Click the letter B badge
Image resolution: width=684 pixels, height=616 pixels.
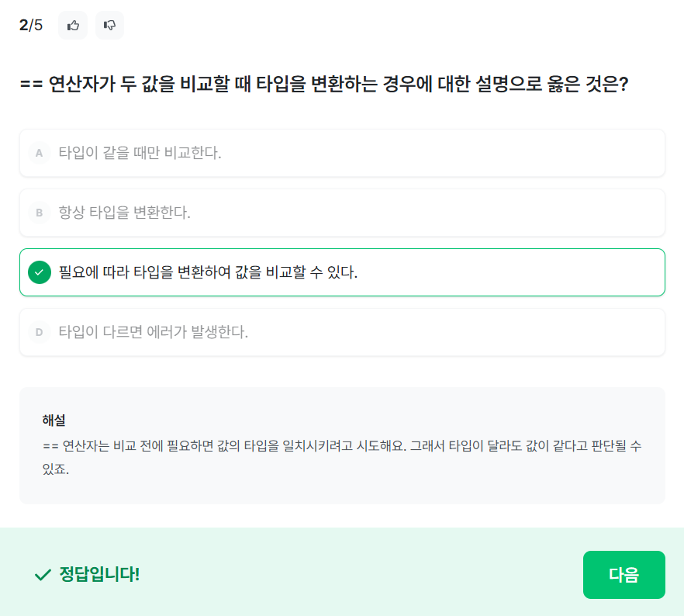[39, 213]
